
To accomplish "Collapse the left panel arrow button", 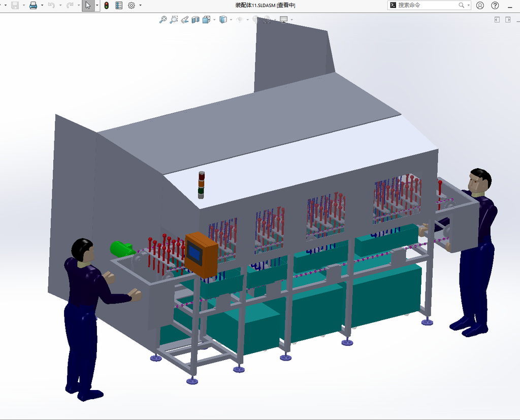I will (x=497, y=20).
